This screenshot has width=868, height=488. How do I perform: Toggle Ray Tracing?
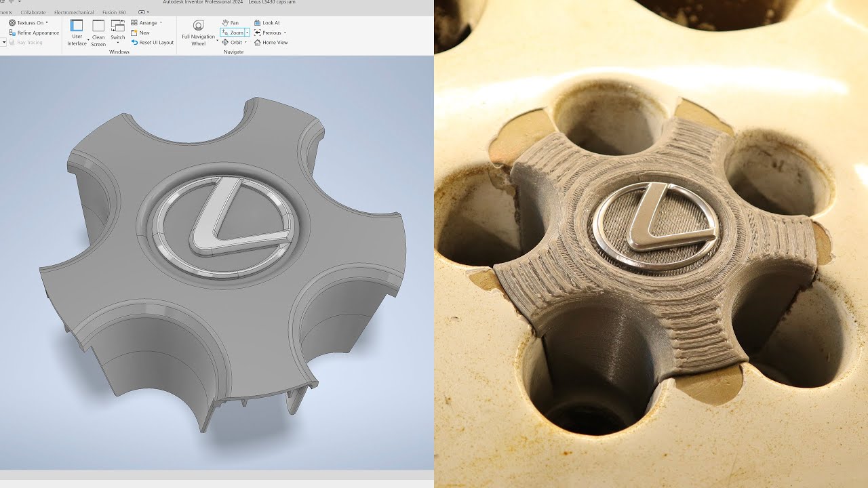tap(25, 42)
